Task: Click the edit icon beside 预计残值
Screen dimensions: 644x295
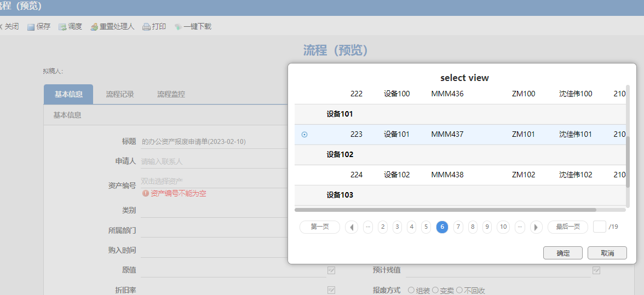Action: pos(596,270)
